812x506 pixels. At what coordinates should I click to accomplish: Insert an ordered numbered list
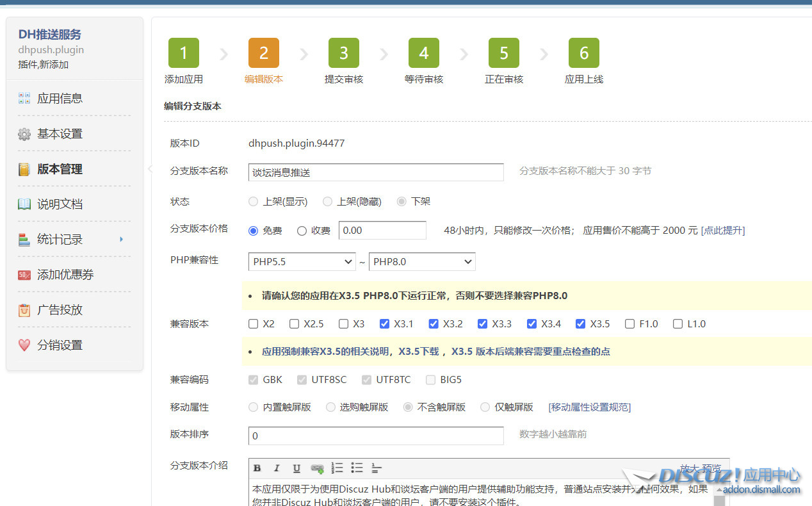[x=337, y=468]
